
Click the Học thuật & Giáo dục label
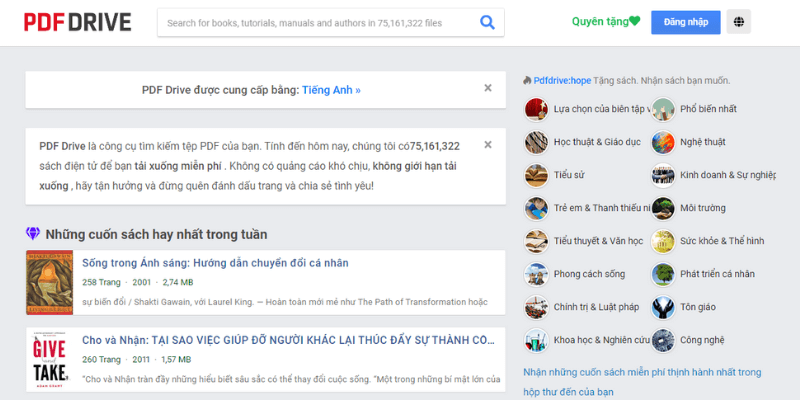597,142
